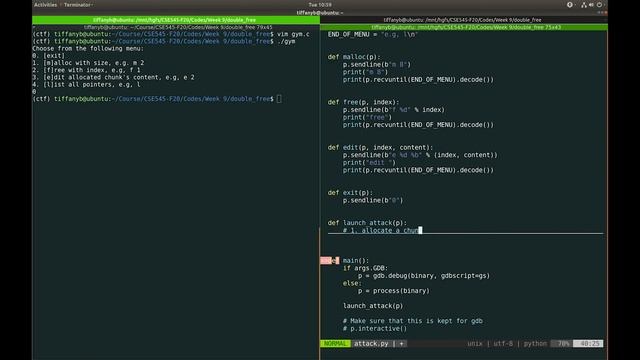Click the utf-8 encoding status entry
The width and height of the screenshot is (640, 360).
(503, 344)
